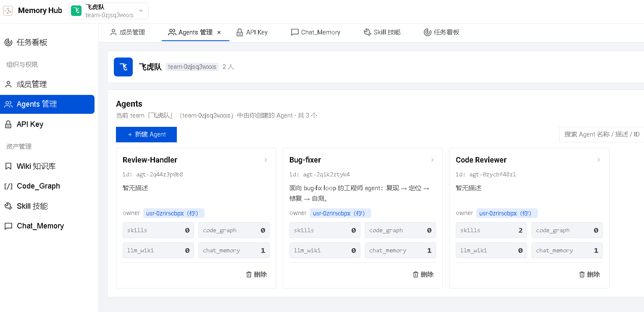This screenshot has height=312, width=644.
Task: Click the Code Reviewer card title
Action: (481, 160)
